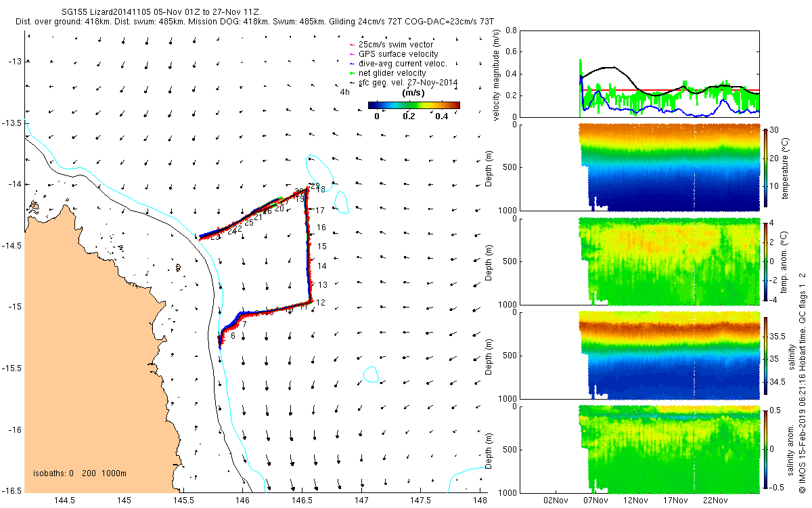Click the velocity magnitude (m/s) axis label

click(497, 76)
